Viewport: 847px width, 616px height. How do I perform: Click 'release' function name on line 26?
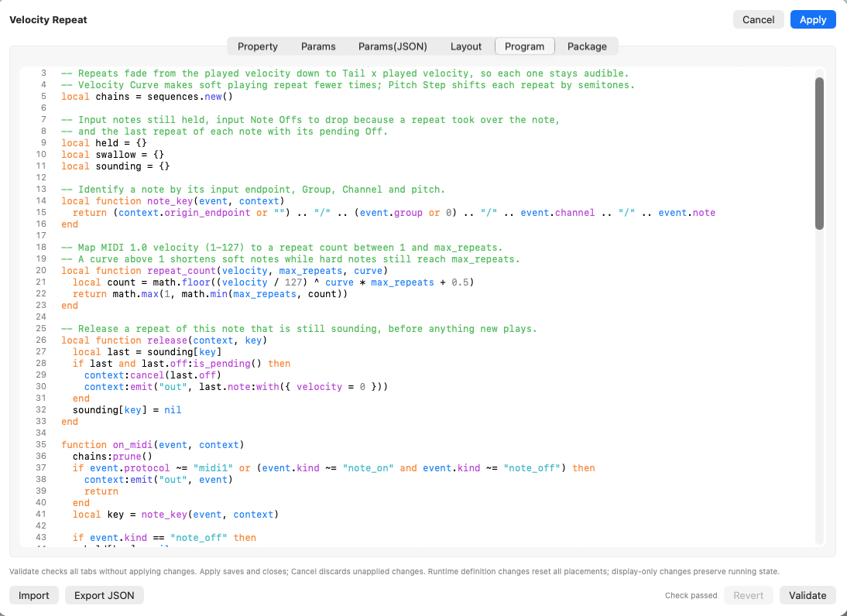point(167,341)
